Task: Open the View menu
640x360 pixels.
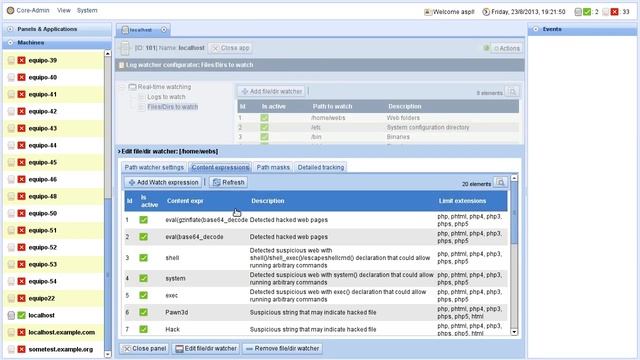Action: pyautogui.click(x=64, y=10)
